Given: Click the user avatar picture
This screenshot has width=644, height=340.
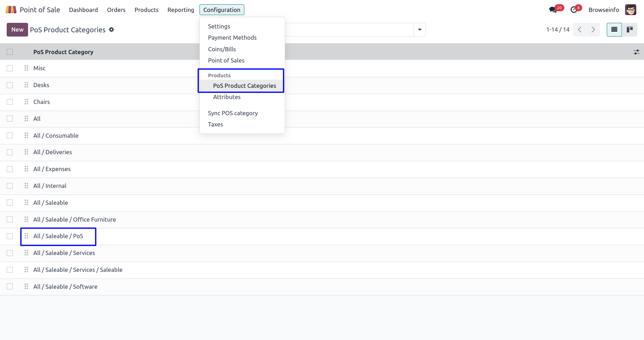Looking at the screenshot, I should pos(631,10).
